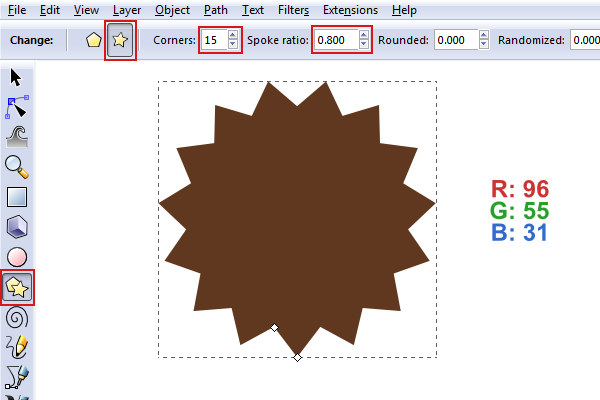Choose the Tweak objects tool
This screenshot has width=600, height=400.
point(18,136)
